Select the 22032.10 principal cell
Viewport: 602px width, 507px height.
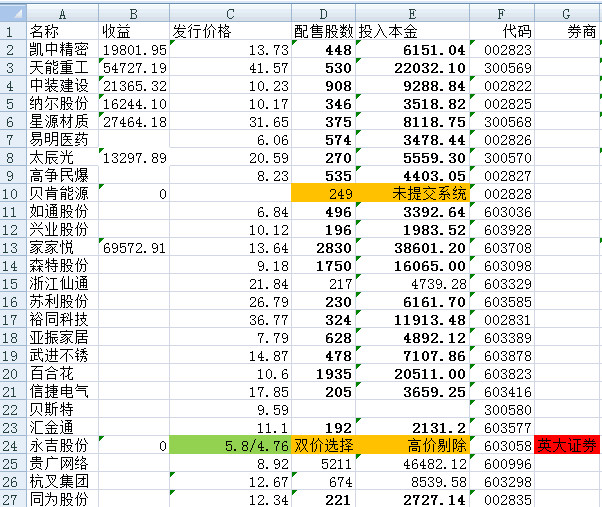[412, 68]
